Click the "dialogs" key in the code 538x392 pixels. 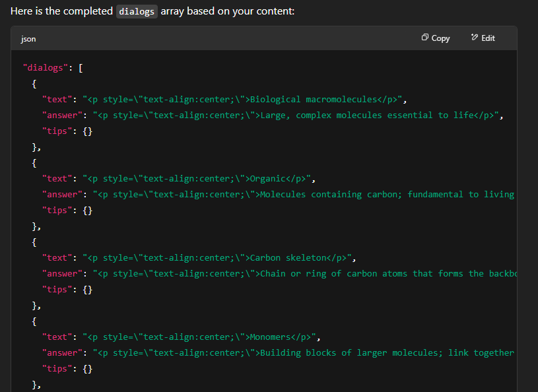(46, 67)
